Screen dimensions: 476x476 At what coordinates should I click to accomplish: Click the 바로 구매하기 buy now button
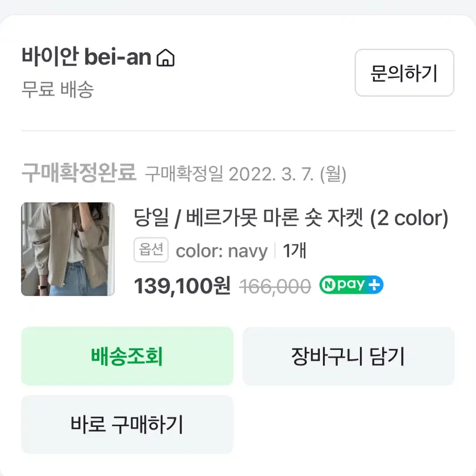pos(127,424)
